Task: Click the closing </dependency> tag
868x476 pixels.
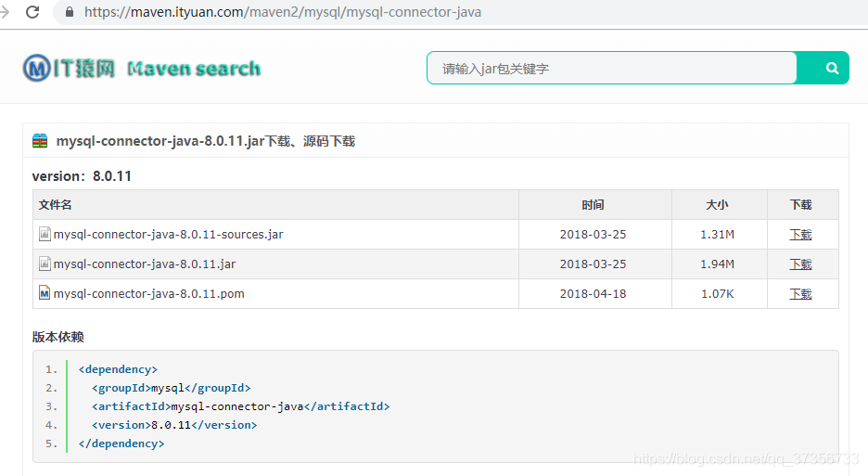Action: 121,444
